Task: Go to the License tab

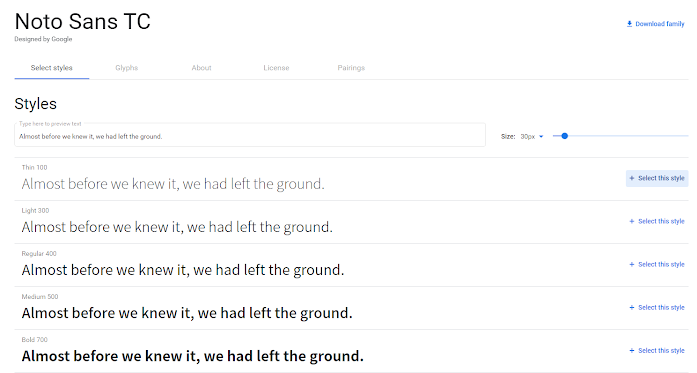Action: 276,68
